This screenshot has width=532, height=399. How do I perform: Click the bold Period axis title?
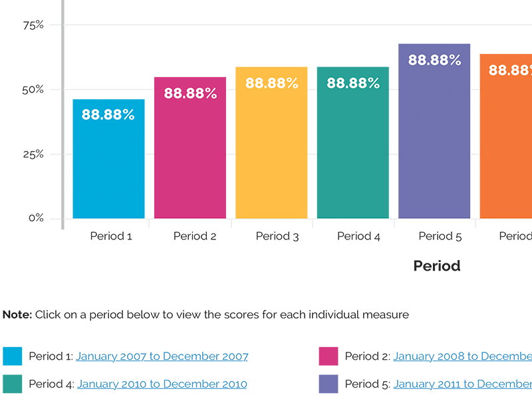(437, 266)
